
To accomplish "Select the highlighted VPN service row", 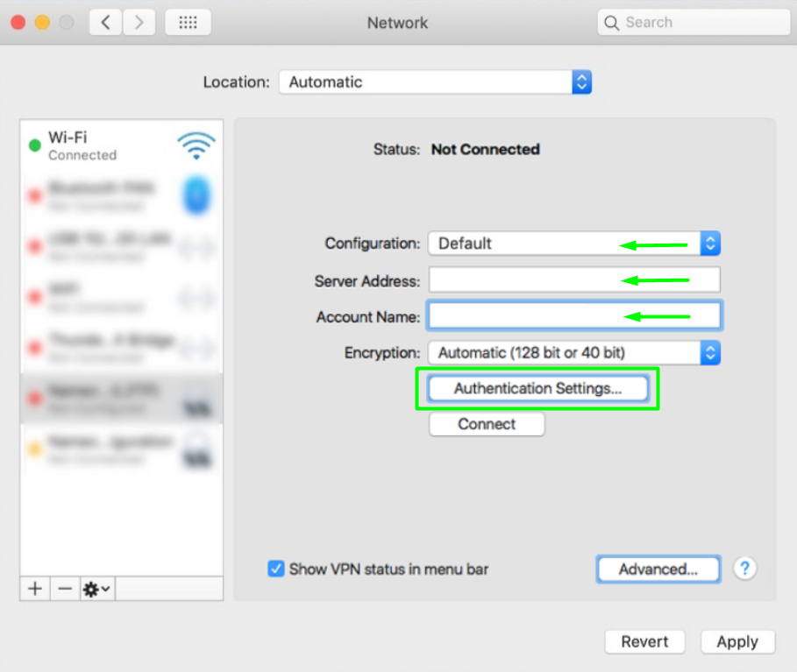I will 122,399.
